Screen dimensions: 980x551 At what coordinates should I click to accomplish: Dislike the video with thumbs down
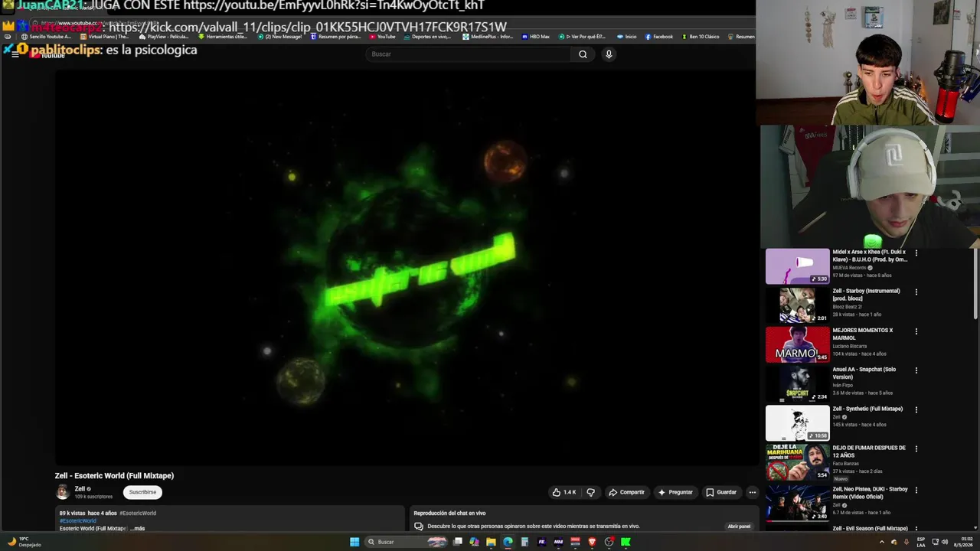tap(590, 492)
